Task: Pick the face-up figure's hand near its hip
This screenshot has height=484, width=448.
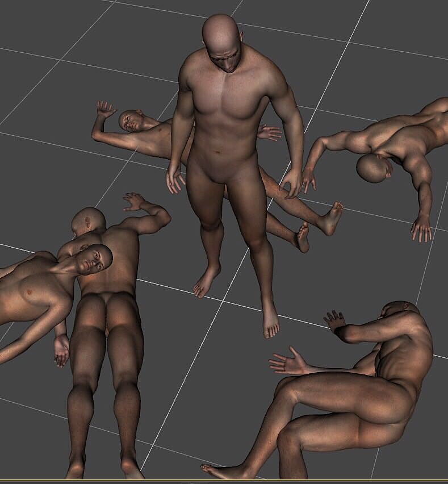Action: coord(61,349)
